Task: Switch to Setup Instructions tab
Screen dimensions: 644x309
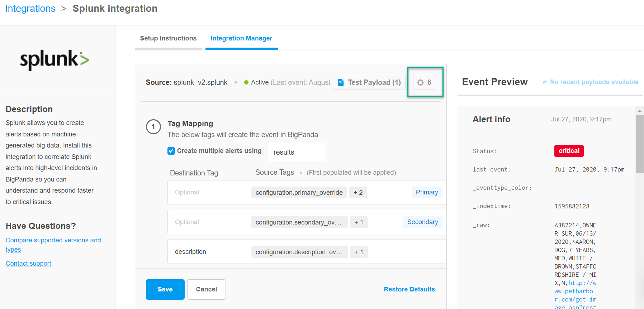Action: 168,38
